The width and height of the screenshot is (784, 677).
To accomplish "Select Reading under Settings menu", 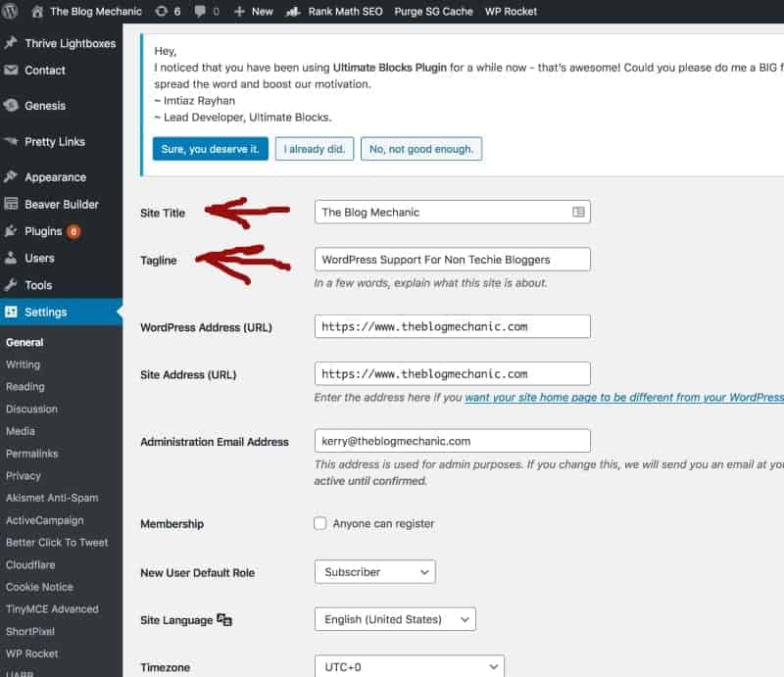I will pyautogui.click(x=24, y=387).
